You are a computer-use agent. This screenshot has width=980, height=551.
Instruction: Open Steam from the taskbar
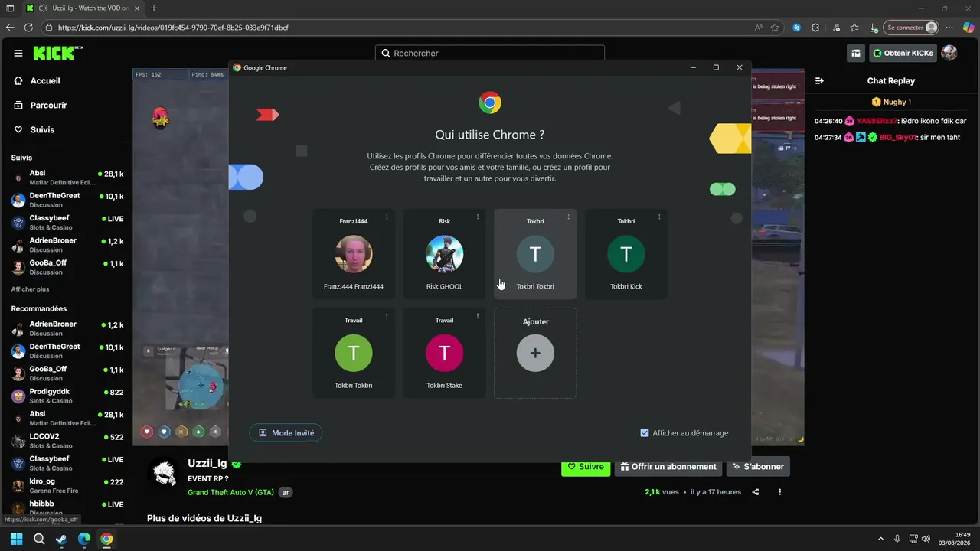61,539
